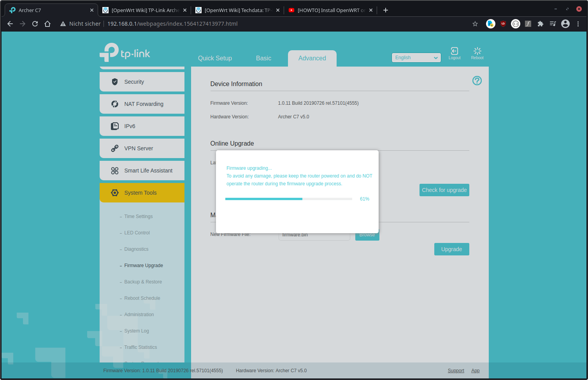588x380 pixels.
Task: Open the media control playlist icon
Action: click(553, 24)
